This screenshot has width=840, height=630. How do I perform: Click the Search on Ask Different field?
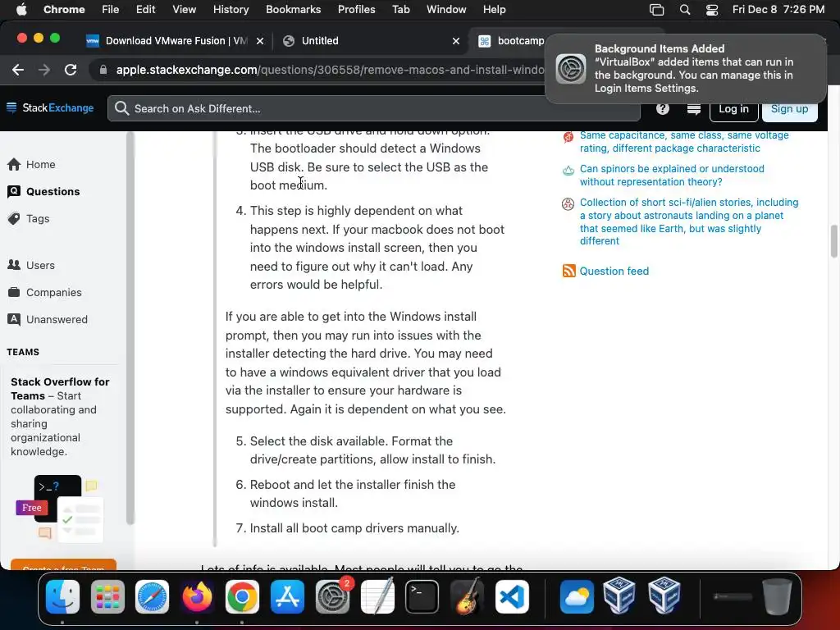(374, 109)
